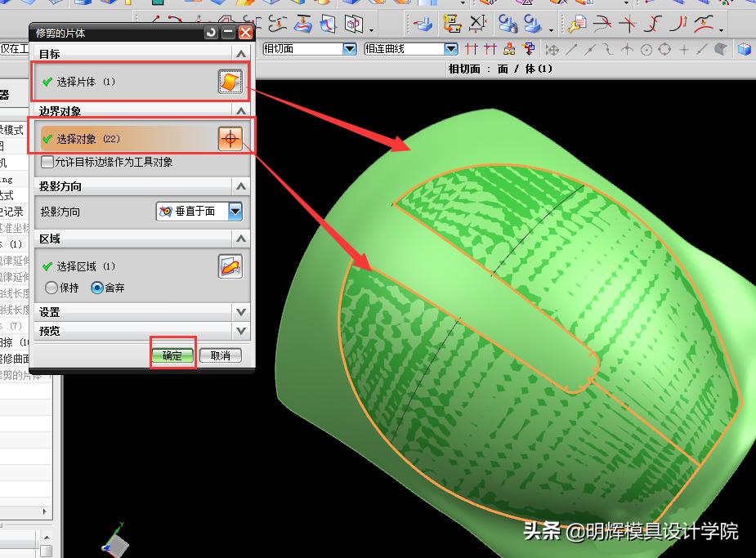
Task: Click the navigator horizontal scroll right arrow
Action: [x=45, y=511]
